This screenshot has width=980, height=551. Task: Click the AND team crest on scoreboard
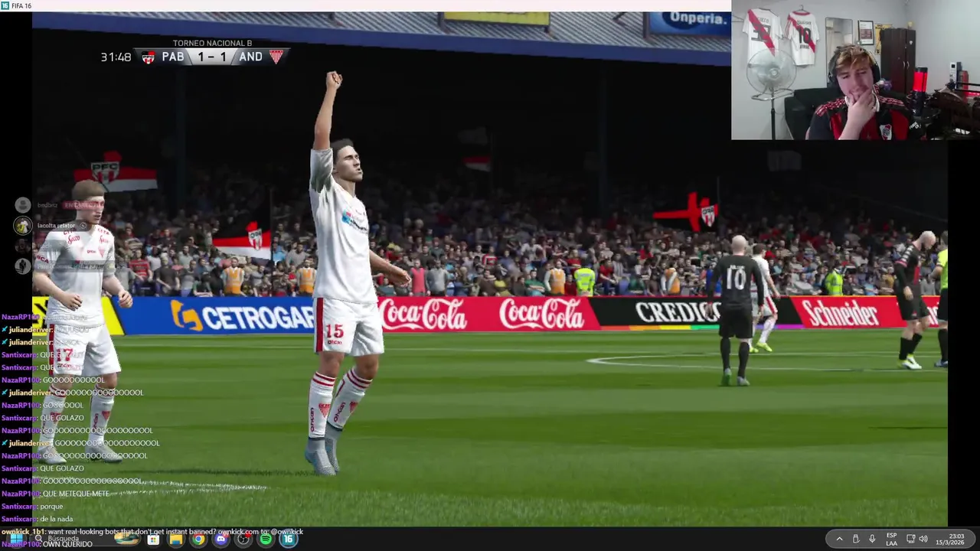coord(276,57)
